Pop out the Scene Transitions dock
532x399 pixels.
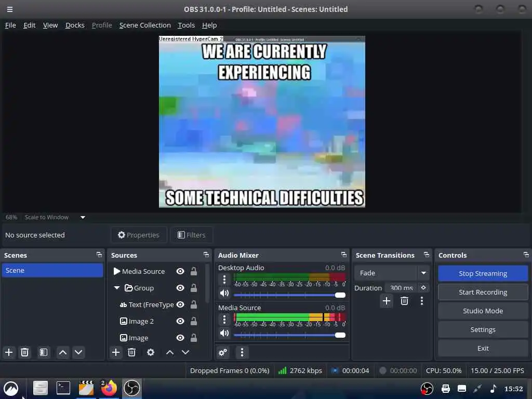point(427,255)
